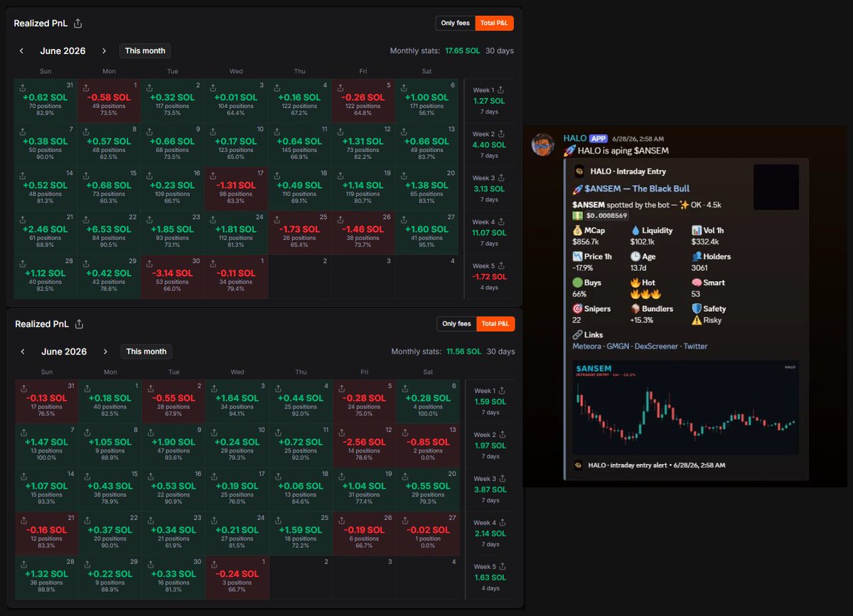Click export icon on the +1.38 SOL day
This screenshot has width=853, height=616.
click(404, 176)
